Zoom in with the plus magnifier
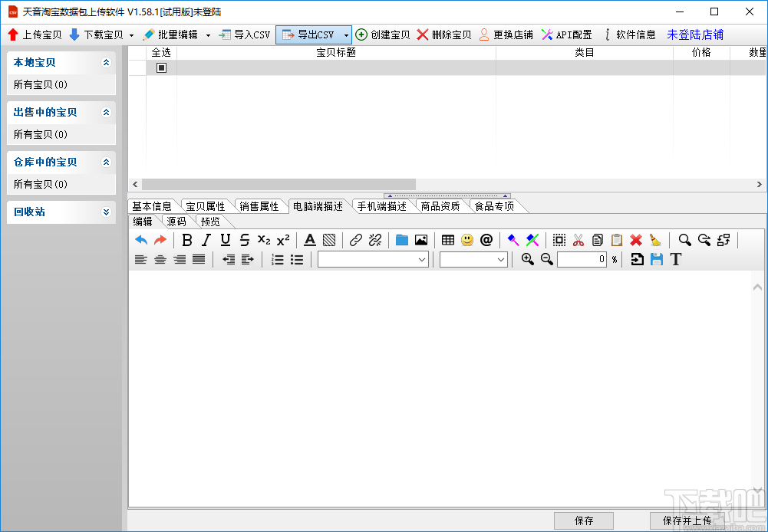Image resolution: width=768 pixels, height=532 pixels. [528, 259]
